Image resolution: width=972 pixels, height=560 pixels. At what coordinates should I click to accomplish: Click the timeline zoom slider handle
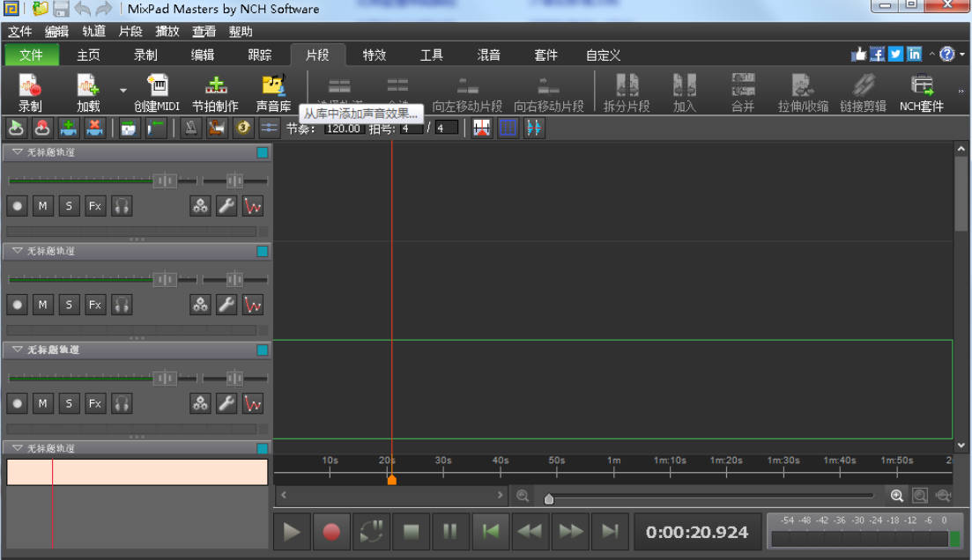(x=549, y=498)
